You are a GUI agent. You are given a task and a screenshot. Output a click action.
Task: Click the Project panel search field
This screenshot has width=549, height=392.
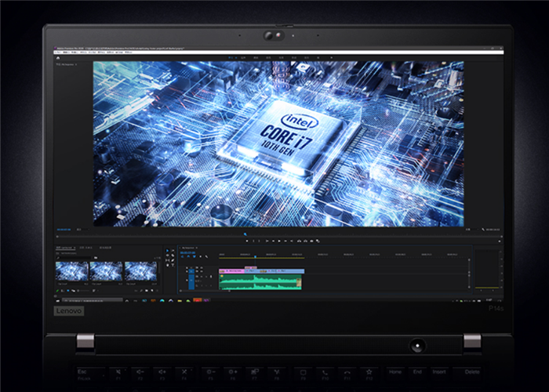74,258
